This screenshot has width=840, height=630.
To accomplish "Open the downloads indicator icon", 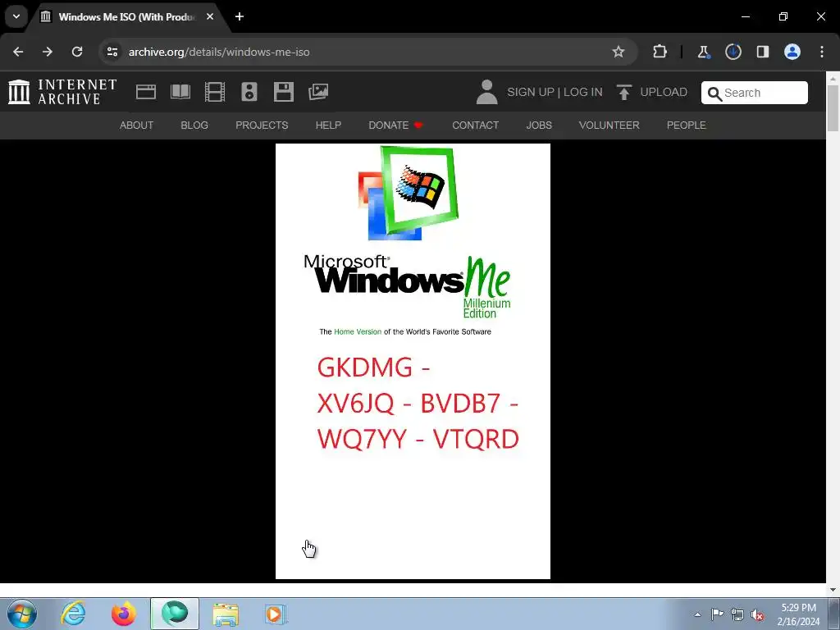I will tap(733, 52).
